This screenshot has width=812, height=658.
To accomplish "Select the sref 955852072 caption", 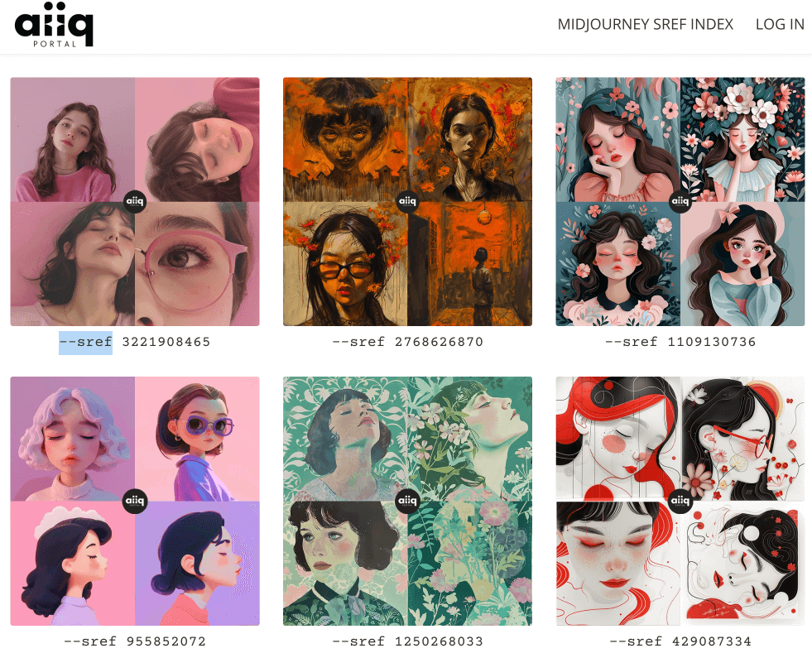I will [135, 641].
